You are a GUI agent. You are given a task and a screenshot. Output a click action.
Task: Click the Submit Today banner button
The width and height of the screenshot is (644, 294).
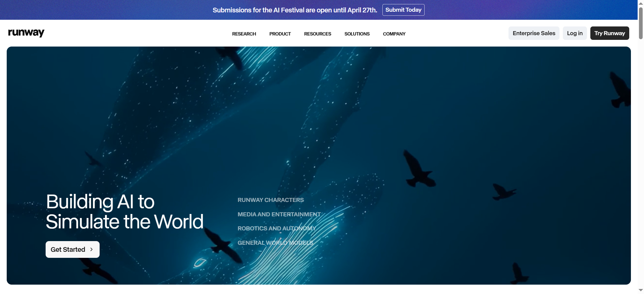pos(403,10)
